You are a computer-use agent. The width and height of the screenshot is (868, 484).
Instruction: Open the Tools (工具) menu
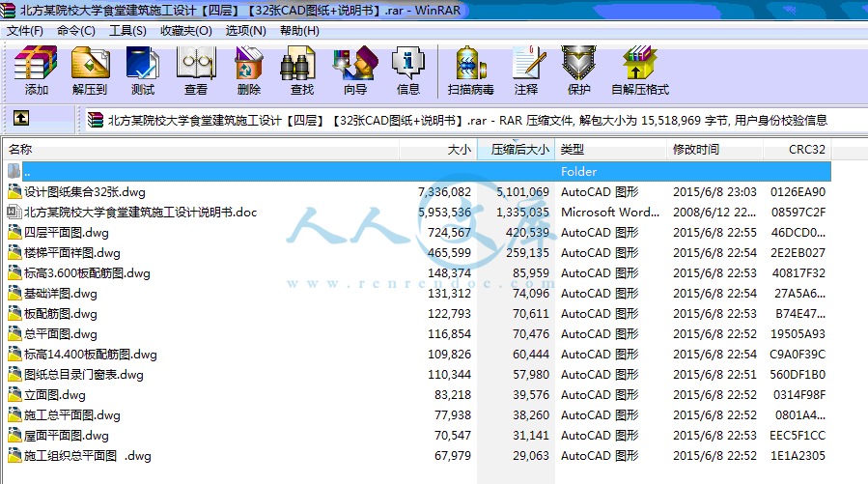[x=127, y=31]
